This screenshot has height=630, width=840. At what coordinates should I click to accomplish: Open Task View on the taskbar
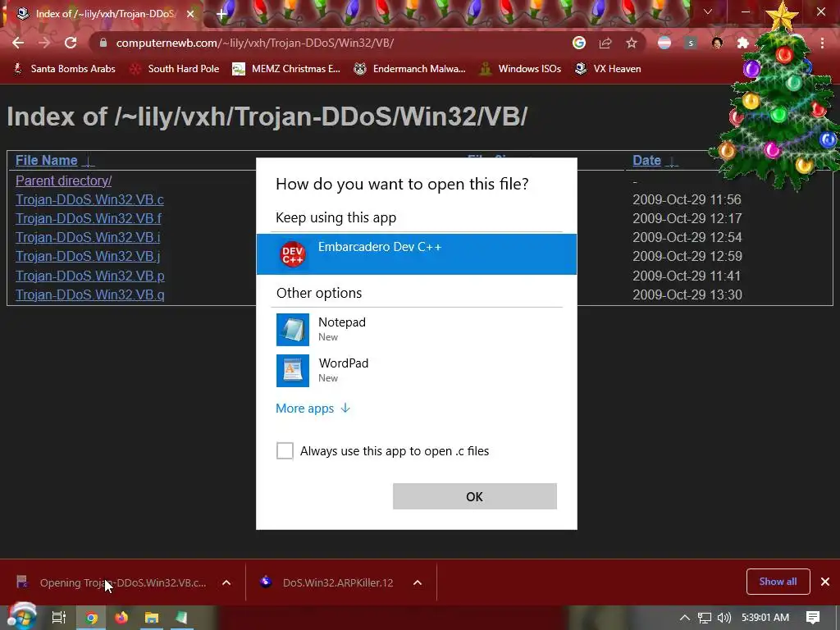(x=58, y=618)
